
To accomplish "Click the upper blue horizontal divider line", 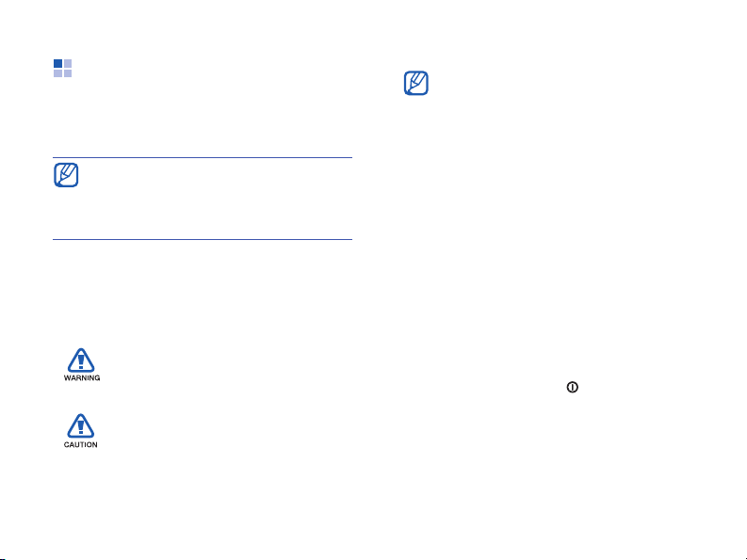I will coord(203,157).
